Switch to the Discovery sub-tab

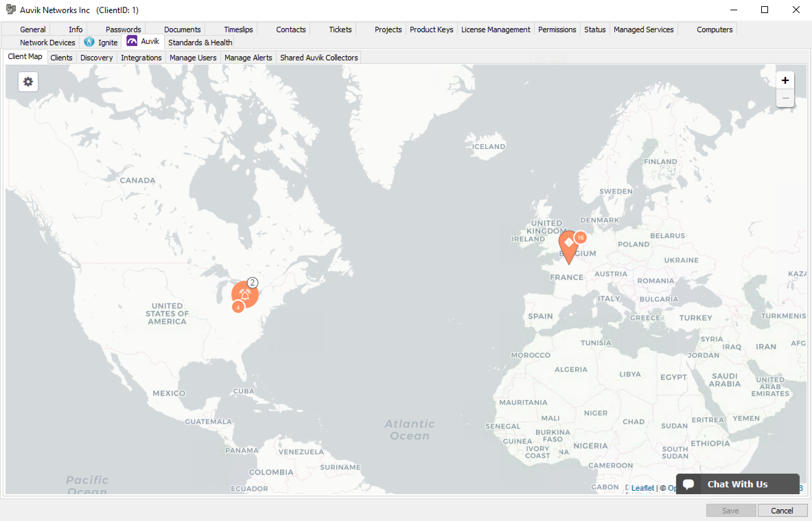96,58
